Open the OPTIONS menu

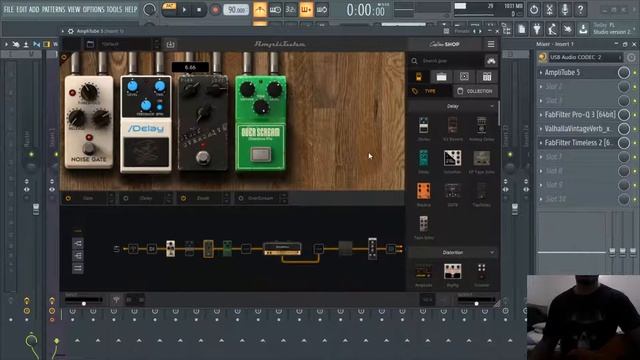(x=93, y=9)
